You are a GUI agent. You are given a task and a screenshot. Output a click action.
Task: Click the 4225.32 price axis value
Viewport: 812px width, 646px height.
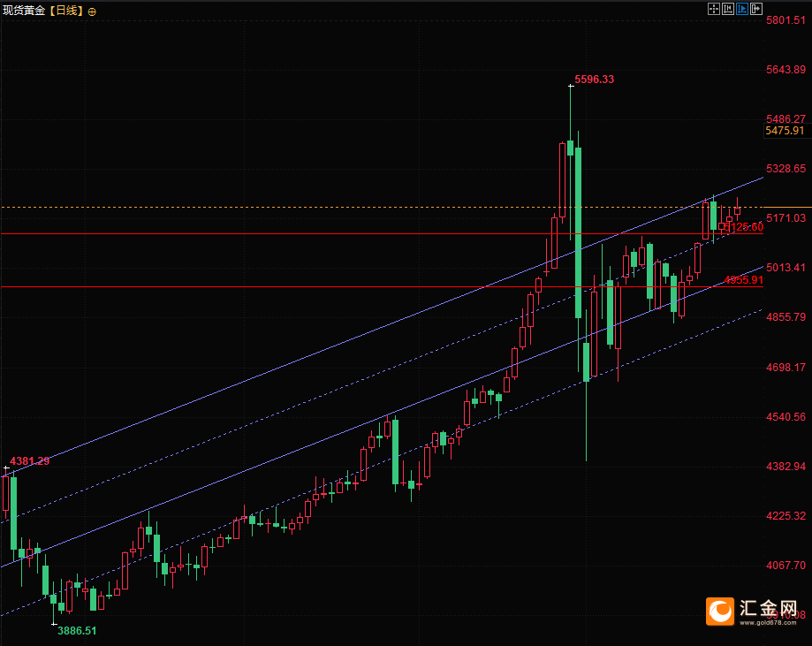pyautogui.click(x=786, y=515)
